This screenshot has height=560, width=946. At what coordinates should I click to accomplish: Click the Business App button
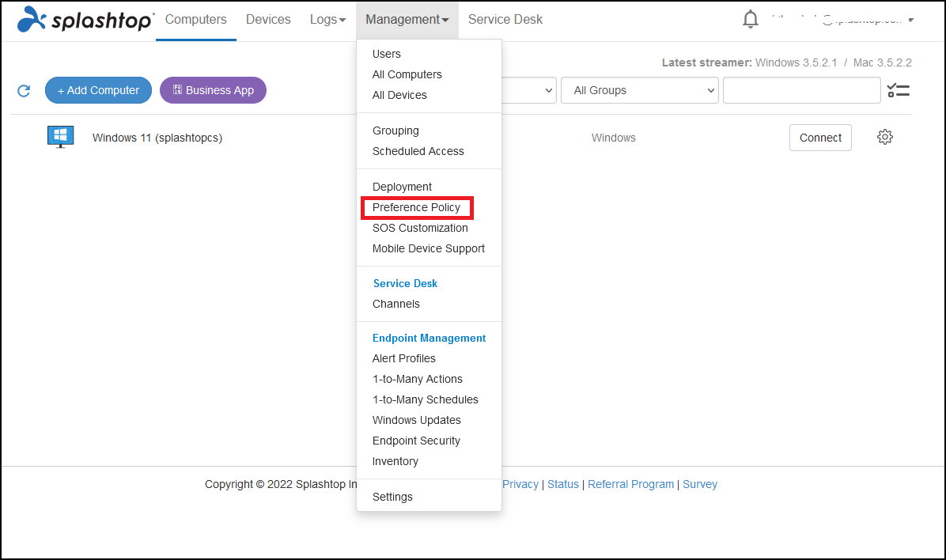coord(213,90)
